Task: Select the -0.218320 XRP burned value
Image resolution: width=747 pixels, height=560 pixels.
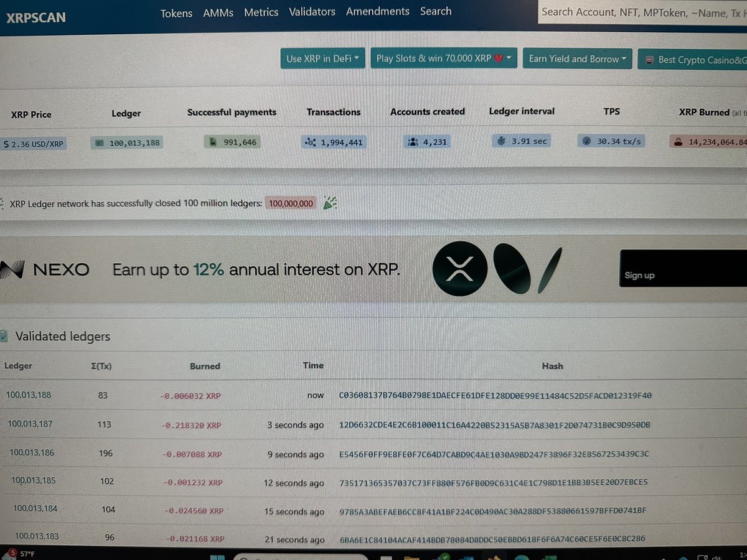Action: pyautogui.click(x=191, y=426)
